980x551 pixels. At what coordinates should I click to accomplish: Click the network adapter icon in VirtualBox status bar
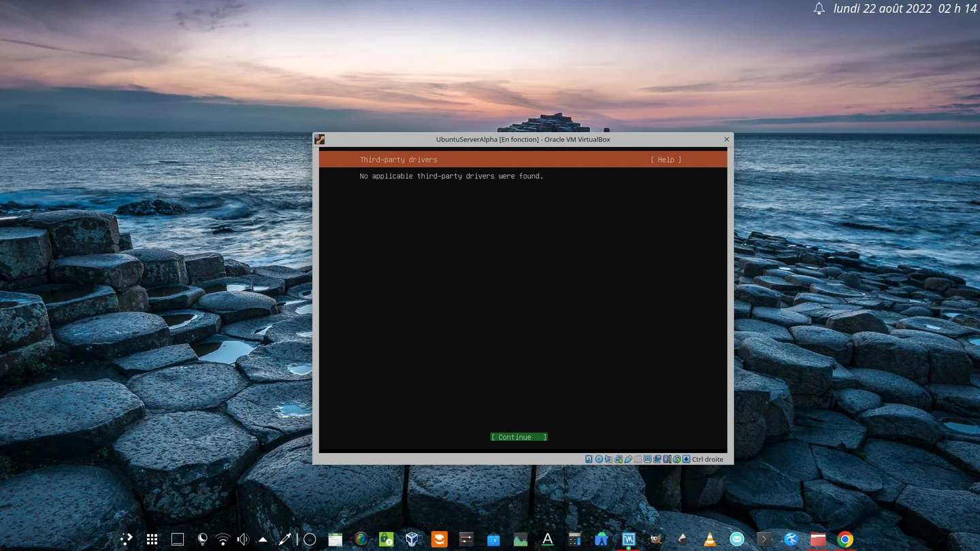[619, 459]
